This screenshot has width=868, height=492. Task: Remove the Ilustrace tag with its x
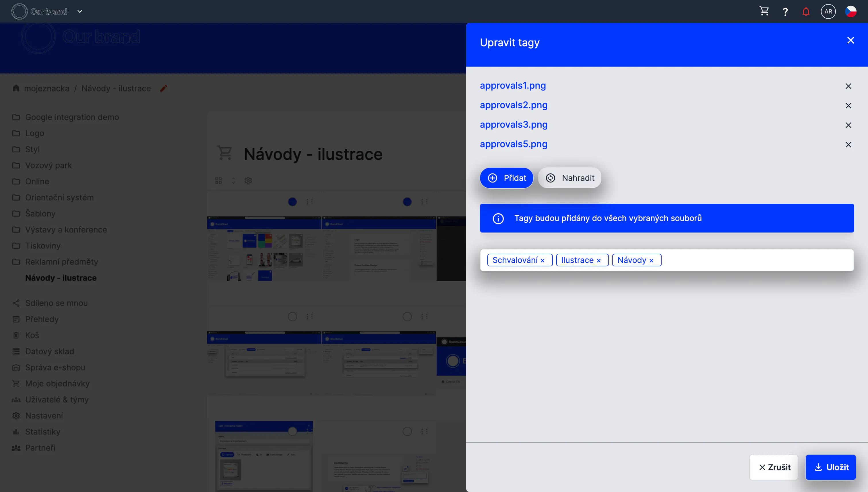(598, 261)
